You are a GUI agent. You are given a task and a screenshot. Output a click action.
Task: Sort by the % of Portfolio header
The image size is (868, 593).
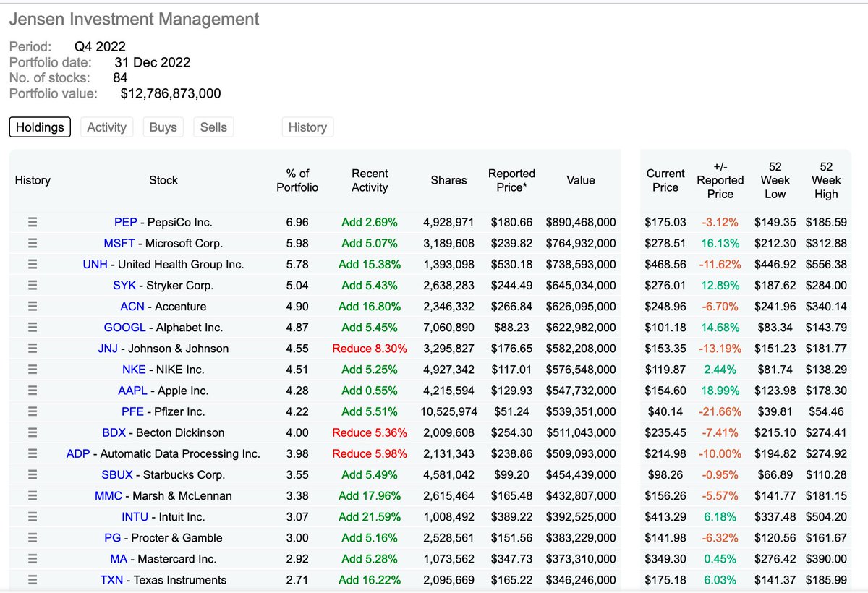pyautogui.click(x=297, y=180)
